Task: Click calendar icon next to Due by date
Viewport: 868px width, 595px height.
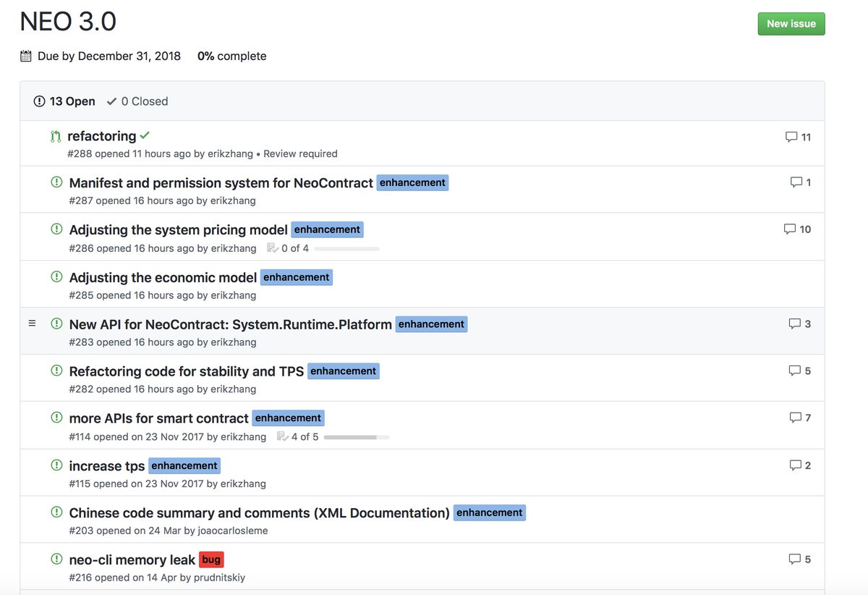Action: (26, 56)
